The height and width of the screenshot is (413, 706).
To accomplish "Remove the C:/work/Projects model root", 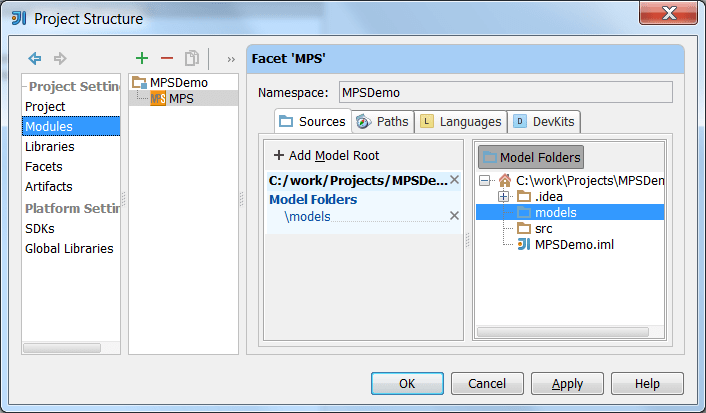I will (454, 180).
